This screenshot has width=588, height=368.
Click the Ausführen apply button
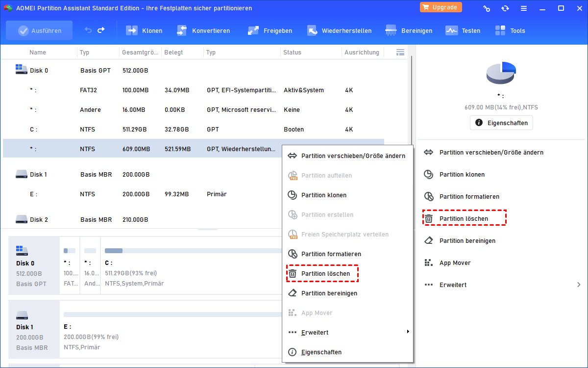point(39,30)
